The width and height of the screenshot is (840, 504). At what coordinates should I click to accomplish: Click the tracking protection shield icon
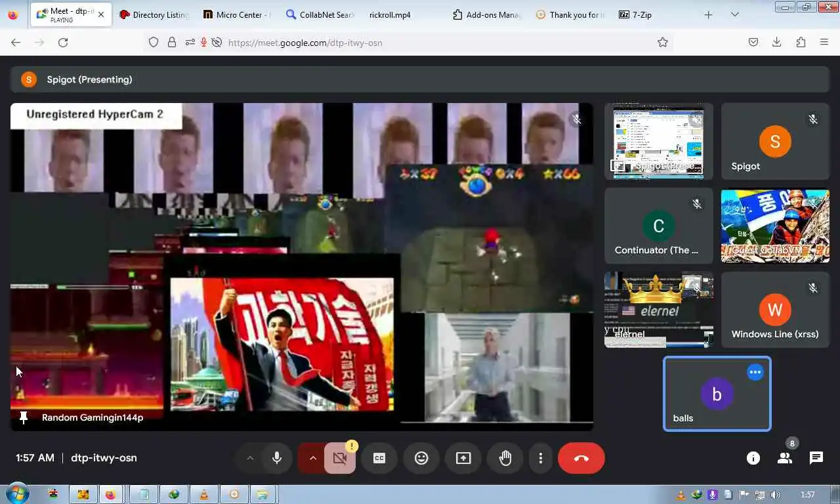coord(154,42)
